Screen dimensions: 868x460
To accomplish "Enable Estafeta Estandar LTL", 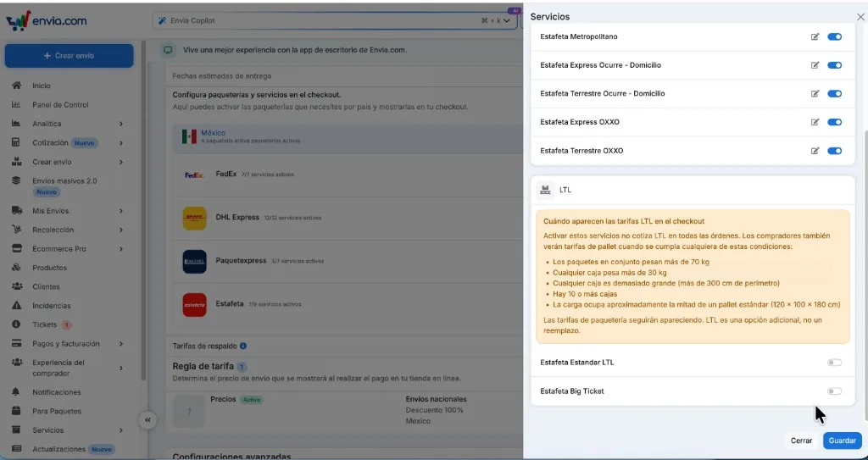I will click(x=834, y=363).
